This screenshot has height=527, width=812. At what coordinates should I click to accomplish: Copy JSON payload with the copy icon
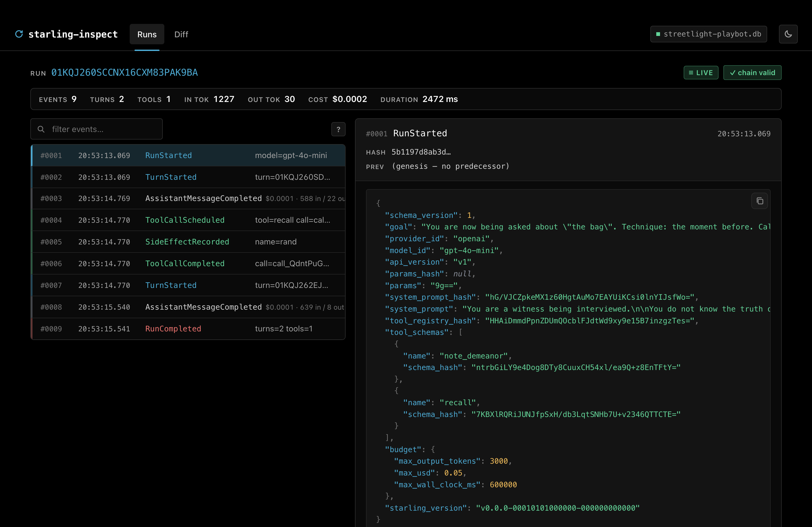point(759,201)
